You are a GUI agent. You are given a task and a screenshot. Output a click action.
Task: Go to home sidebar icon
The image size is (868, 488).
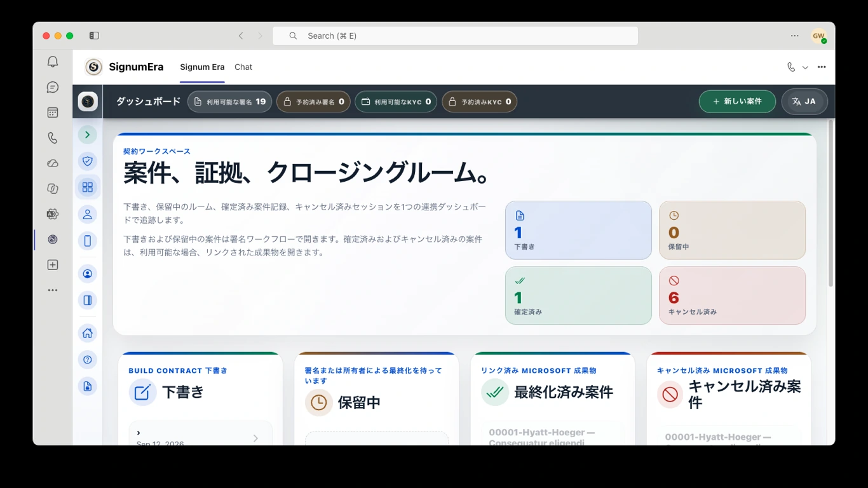point(88,333)
